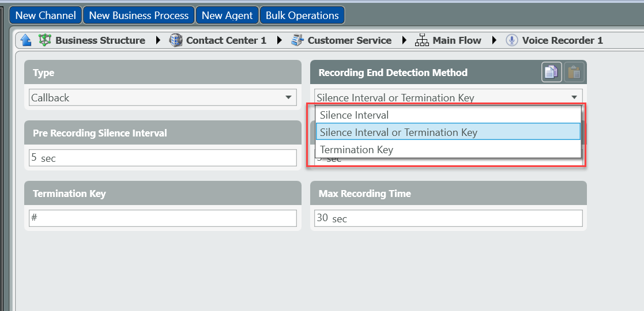Collapse the Recording End Detection Method dropdown

coord(574,97)
